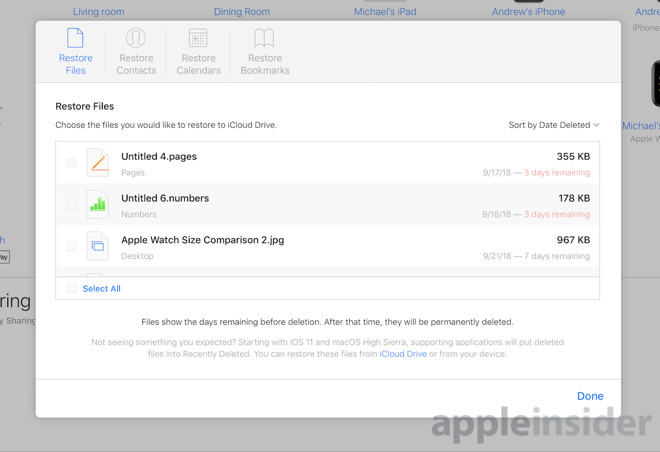Switch to Restore Calendars tab
The width and height of the screenshot is (660, 452).
click(x=198, y=52)
